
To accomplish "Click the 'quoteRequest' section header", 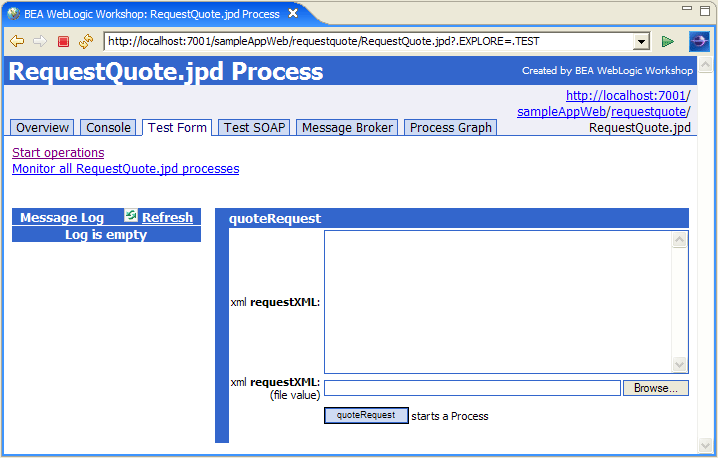I will pyautogui.click(x=275, y=218).
